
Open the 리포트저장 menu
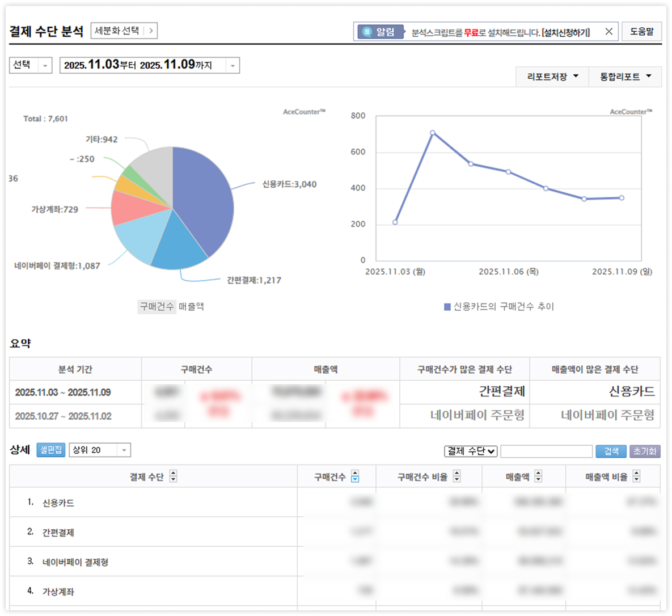pos(552,77)
